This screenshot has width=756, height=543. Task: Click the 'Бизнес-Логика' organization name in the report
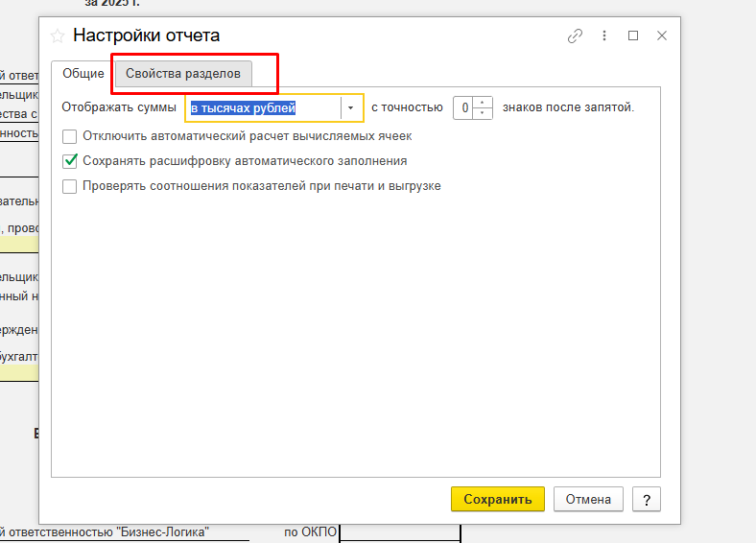pos(163,531)
